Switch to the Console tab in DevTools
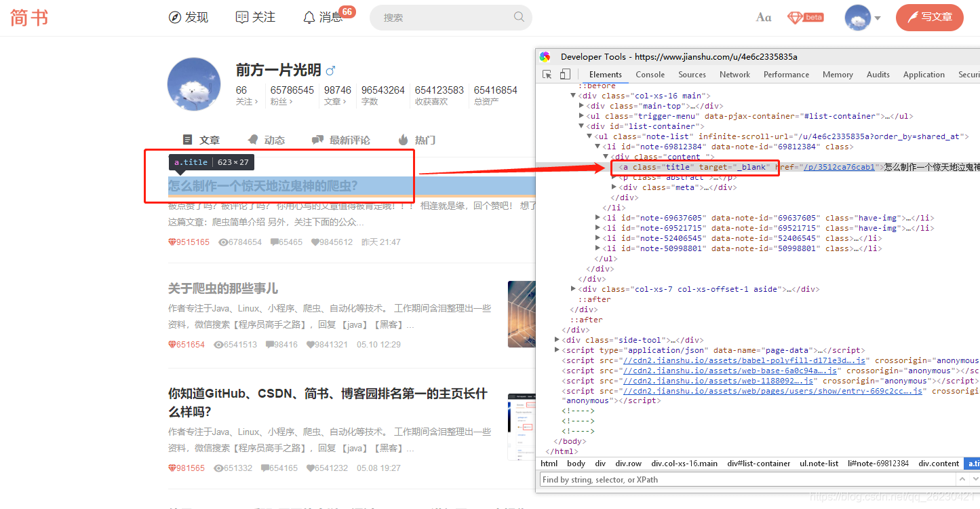 (x=650, y=74)
